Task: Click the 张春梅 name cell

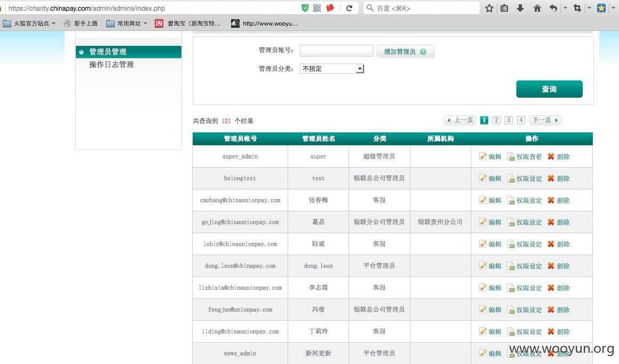Action: point(318,200)
